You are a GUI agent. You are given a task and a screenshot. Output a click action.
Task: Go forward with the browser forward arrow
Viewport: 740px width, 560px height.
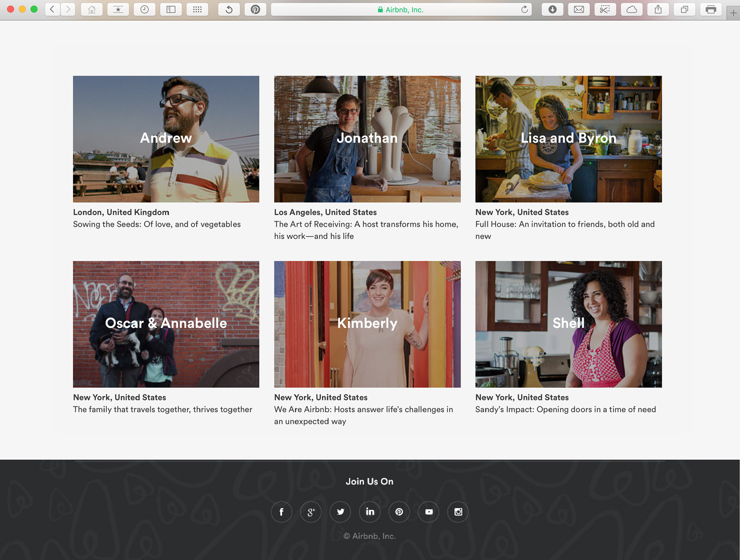(68, 9)
